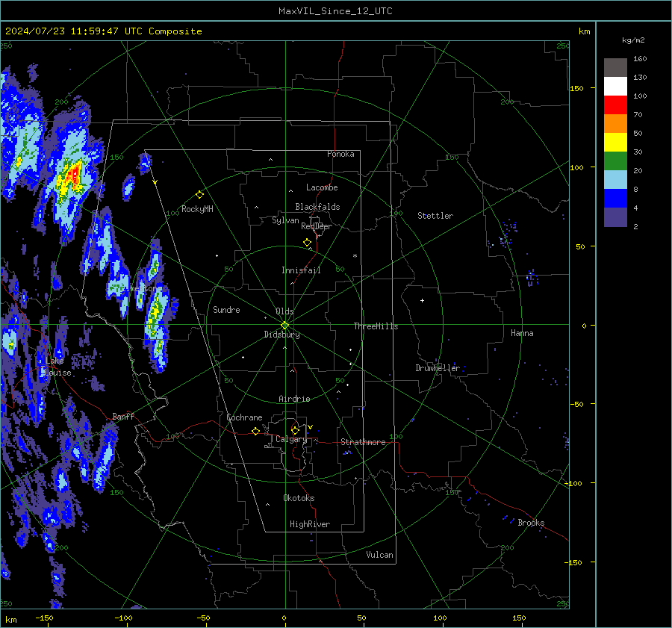The image size is (672, 628).
Task: Click the MaxVIL_Since_12_UTC title
Action: pyautogui.click(x=335, y=11)
